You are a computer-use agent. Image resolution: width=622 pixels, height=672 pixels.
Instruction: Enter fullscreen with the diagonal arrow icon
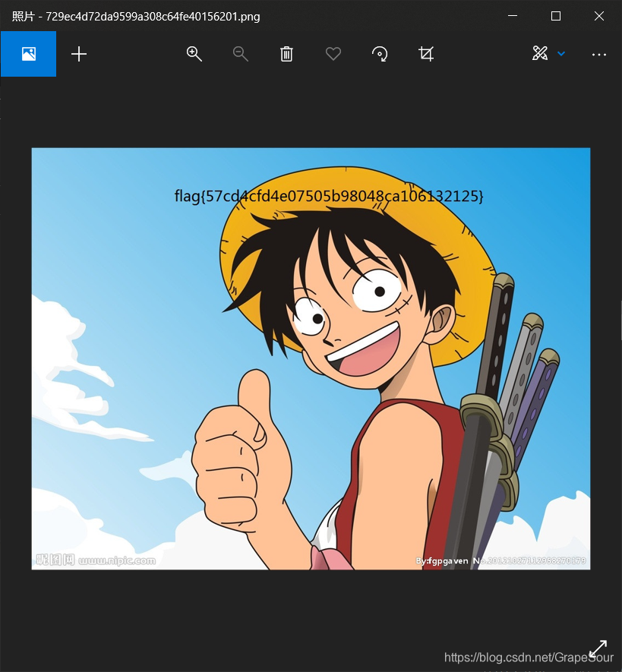coord(598,648)
